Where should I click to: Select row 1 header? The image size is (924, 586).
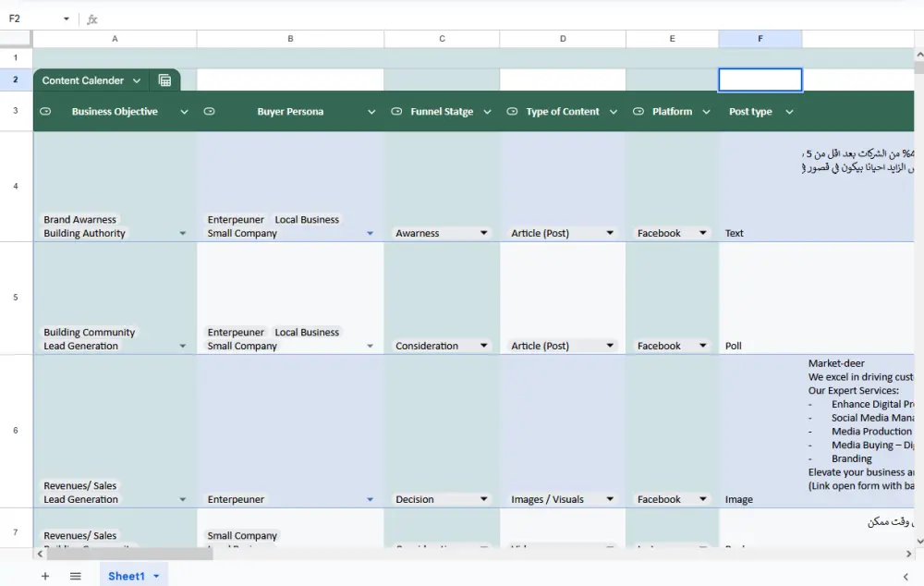pos(16,58)
